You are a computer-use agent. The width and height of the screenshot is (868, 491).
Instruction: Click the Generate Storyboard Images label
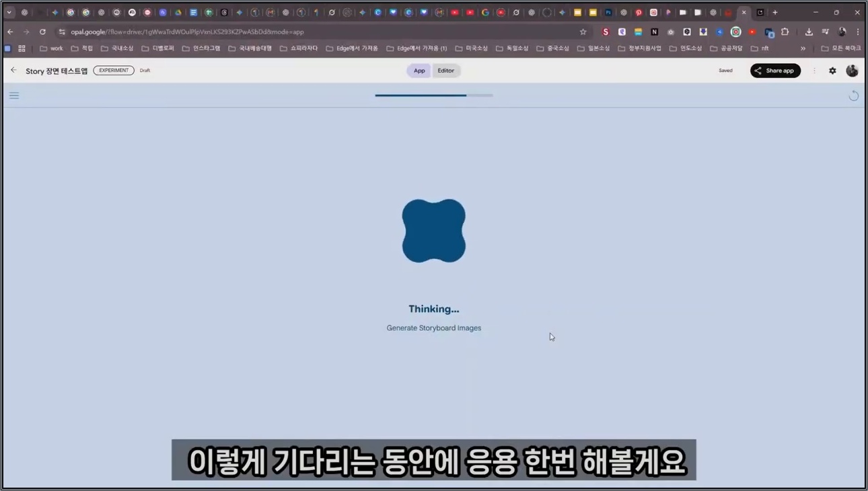(x=434, y=328)
